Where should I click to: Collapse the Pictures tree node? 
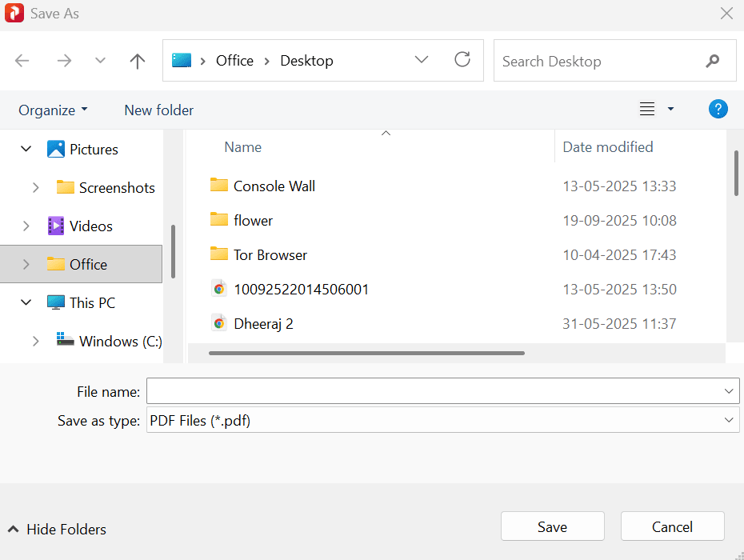26,149
